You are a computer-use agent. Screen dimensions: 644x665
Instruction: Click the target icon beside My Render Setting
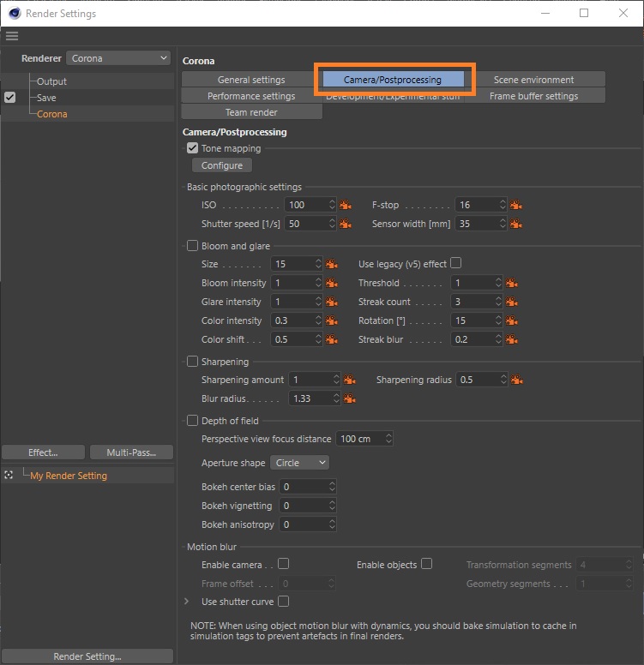point(9,475)
